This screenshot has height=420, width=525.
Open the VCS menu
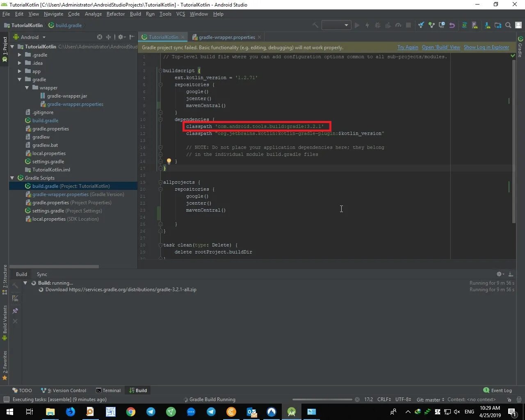[x=180, y=14]
